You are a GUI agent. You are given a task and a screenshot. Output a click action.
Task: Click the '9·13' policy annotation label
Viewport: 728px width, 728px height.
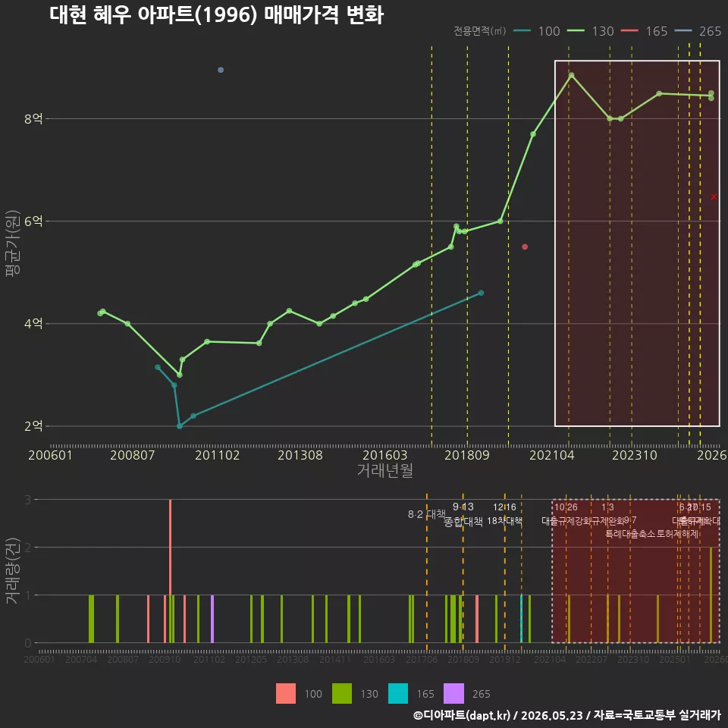tap(463, 507)
